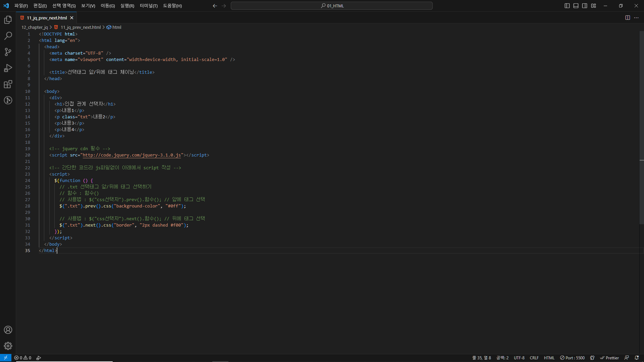Open the Run and Debug view
The height and width of the screenshot is (362, 644).
8,68
